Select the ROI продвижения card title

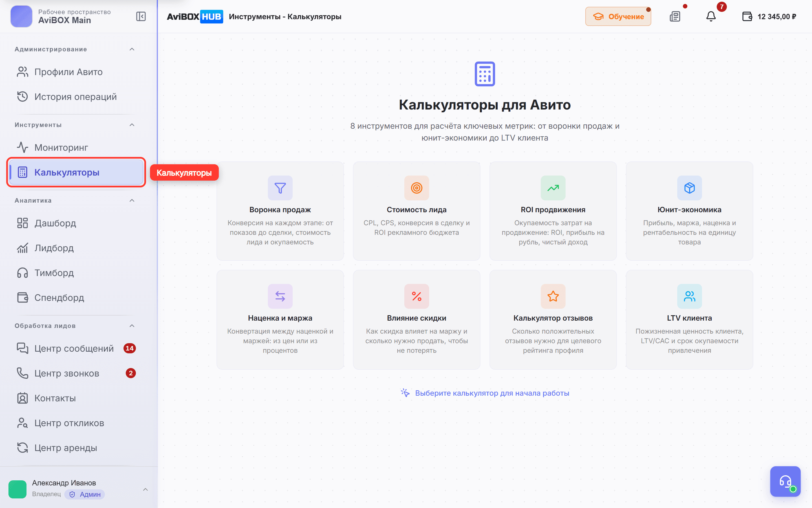(553, 210)
